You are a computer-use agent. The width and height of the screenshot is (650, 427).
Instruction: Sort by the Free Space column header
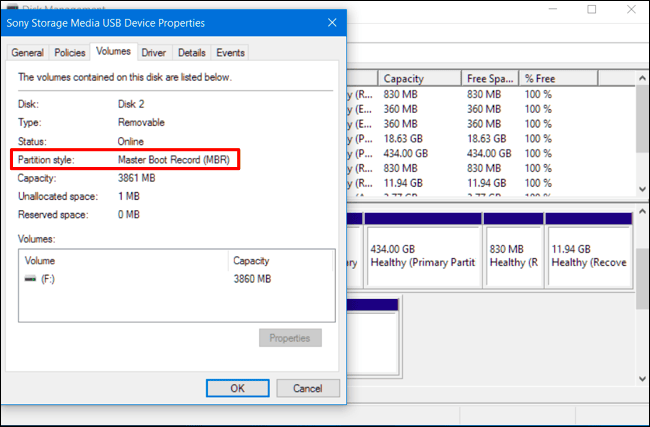[x=489, y=78]
